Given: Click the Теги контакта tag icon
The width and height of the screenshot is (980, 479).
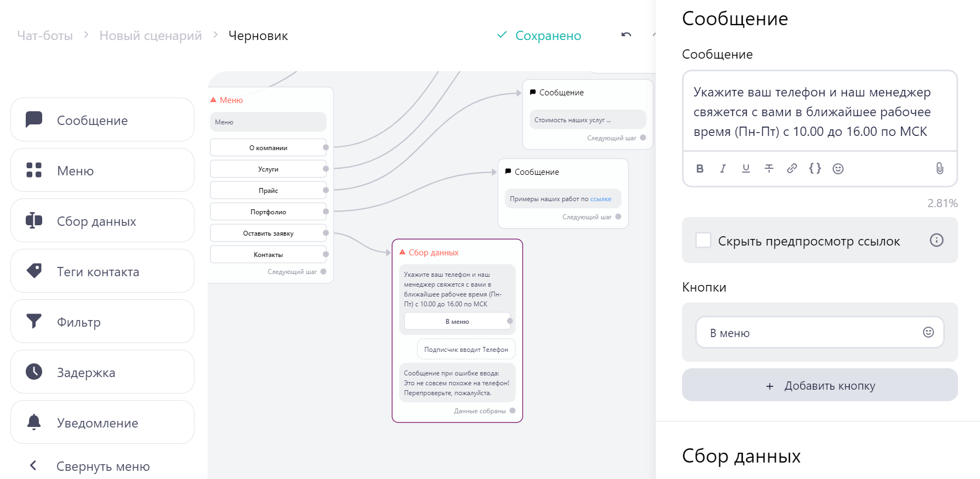Looking at the screenshot, I should pos(34,271).
